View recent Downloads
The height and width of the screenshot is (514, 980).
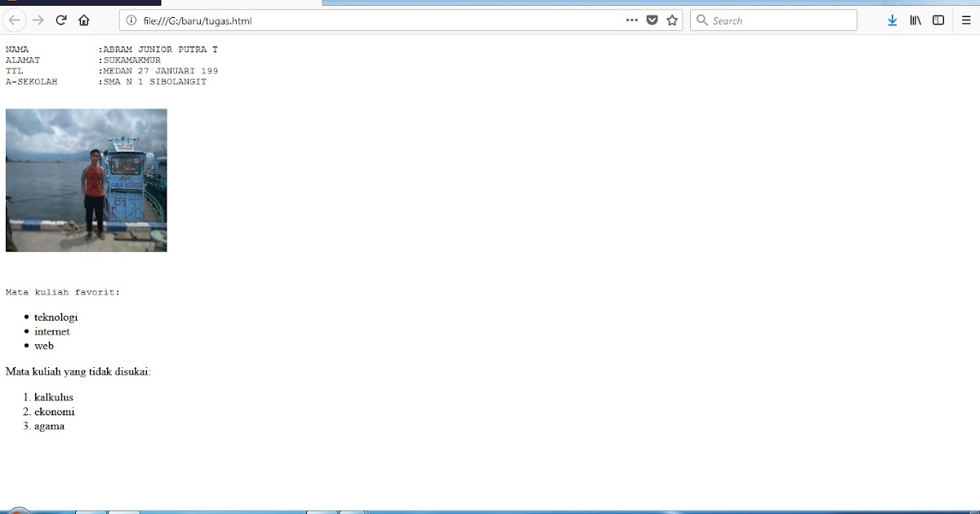[892, 20]
